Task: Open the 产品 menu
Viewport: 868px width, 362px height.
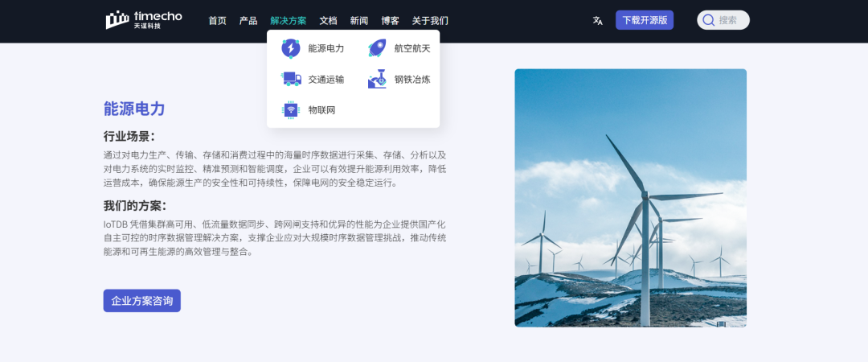Action: pyautogui.click(x=248, y=20)
